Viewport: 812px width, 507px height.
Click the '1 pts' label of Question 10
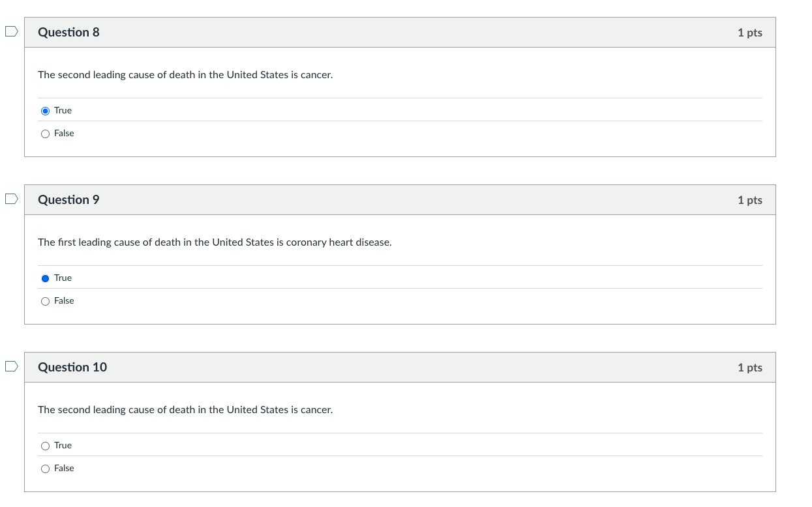point(749,368)
